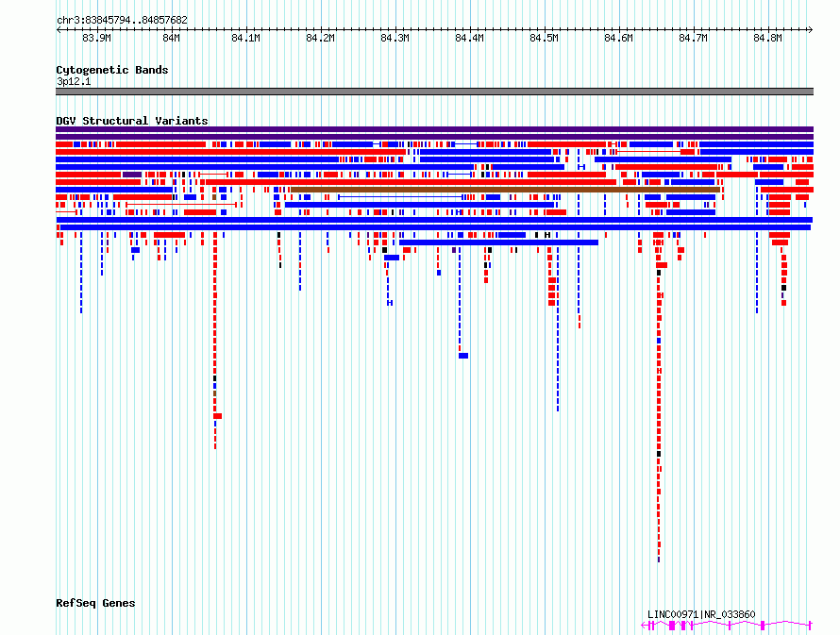The width and height of the screenshot is (840, 635).
Task: Click the blue block ending the dashed column near 84.4M
Action: coord(463,356)
